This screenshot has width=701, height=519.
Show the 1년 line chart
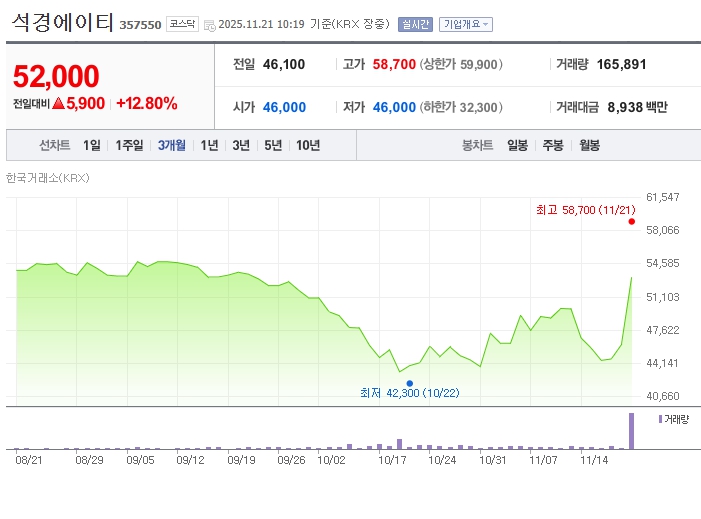point(209,146)
